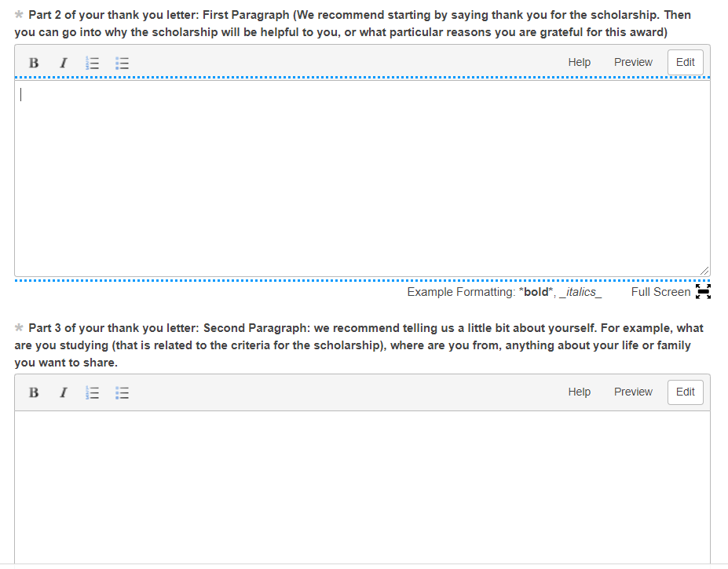Insert a numbered list in the Part 3 editor

[92, 392]
